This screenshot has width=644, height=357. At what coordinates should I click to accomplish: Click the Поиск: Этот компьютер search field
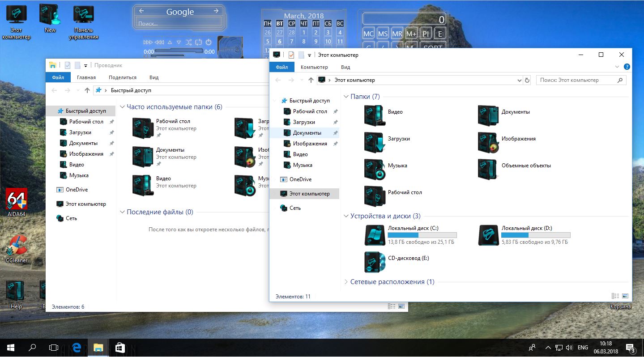tap(576, 80)
